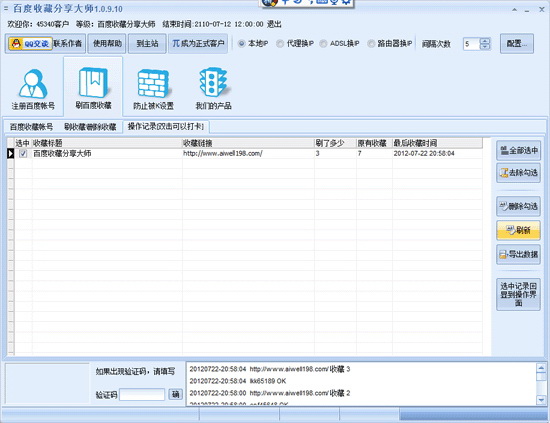Go to 到主站 main site button
The height and width of the screenshot is (423, 550).
tap(147, 43)
